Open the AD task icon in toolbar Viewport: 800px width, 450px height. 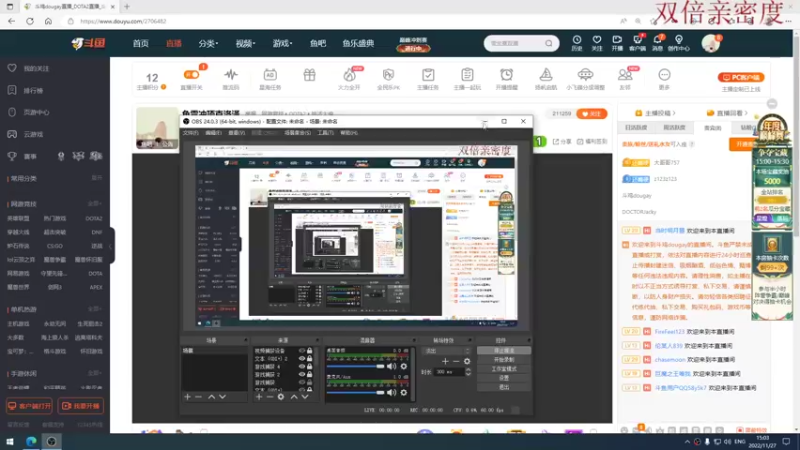click(x=270, y=74)
